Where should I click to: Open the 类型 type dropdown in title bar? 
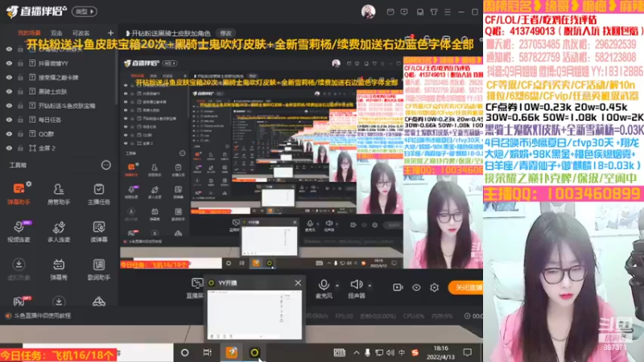click(x=85, y=11)
